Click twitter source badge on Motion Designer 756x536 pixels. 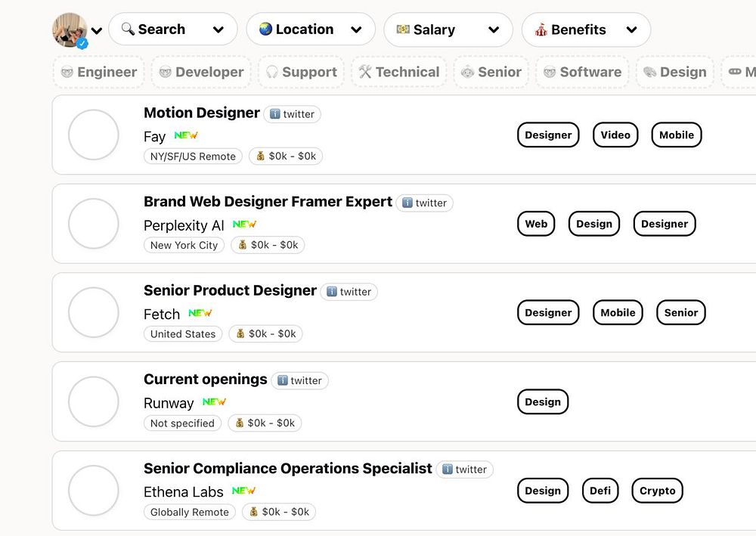pos(293,114)
